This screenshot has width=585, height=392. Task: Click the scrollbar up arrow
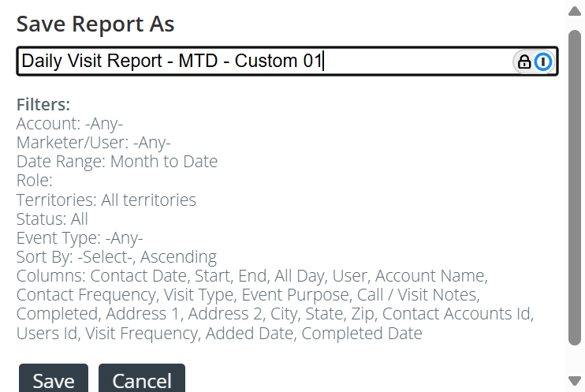[x=575, y=11]
